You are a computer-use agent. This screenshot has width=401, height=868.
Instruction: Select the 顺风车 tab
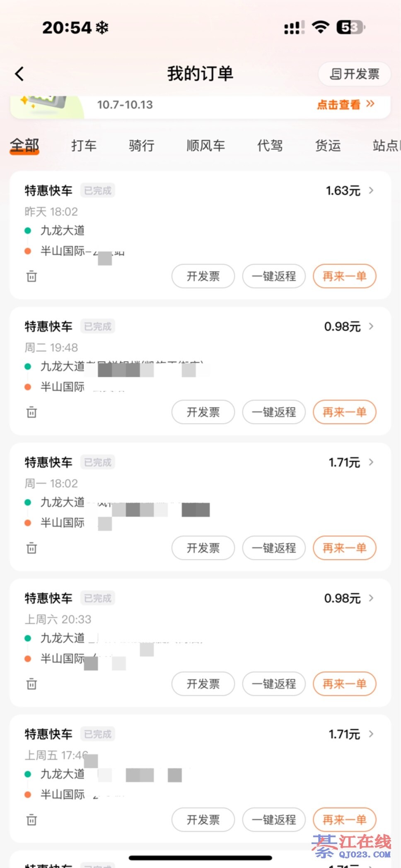click(x=205, y=146)
